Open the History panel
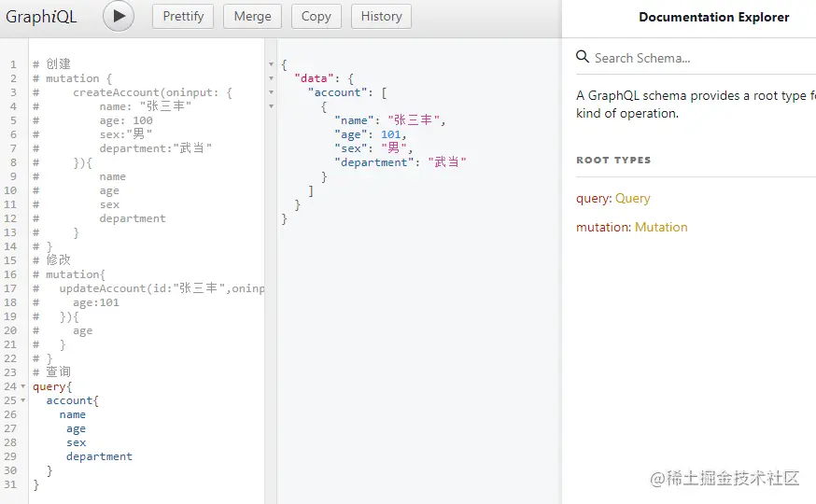This screenshot has width=816, height=504. [x=382, y=16]
